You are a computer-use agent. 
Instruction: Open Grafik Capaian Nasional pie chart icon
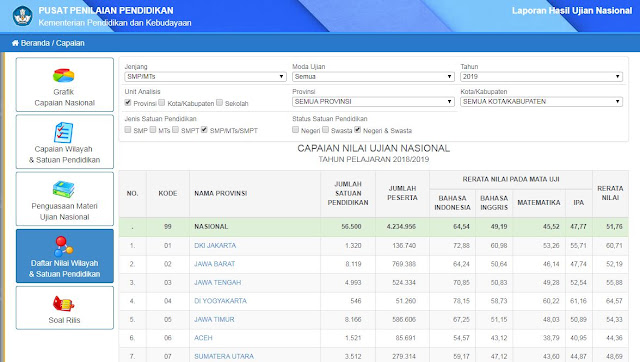coord(64,76)
